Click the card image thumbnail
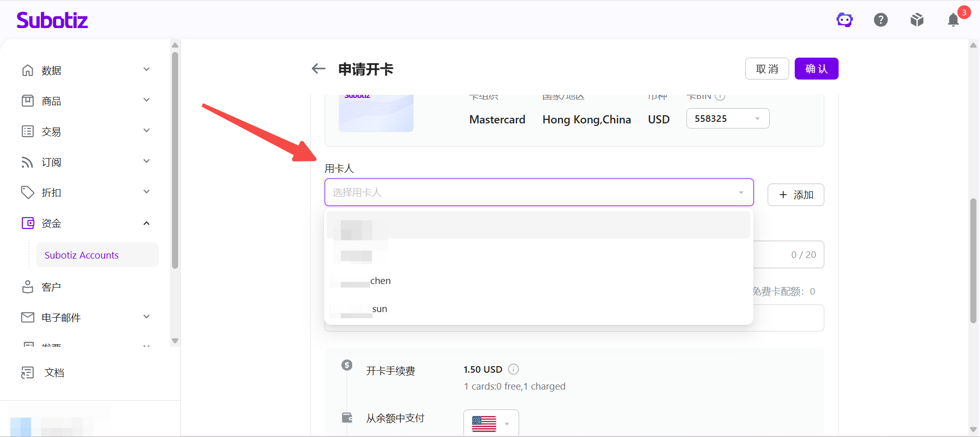Screen dimensions: 980x437 tap(376, 113)
